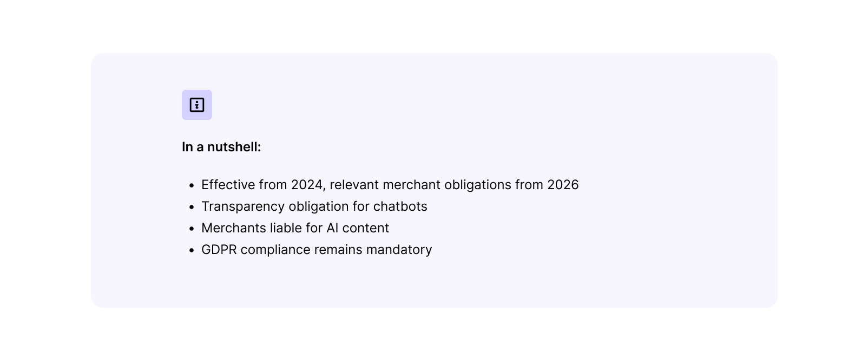Click the "Transparency obligation for chatbots" line
Image resolution: width=868 pixels, height=361 pixels.
(314, 206)
